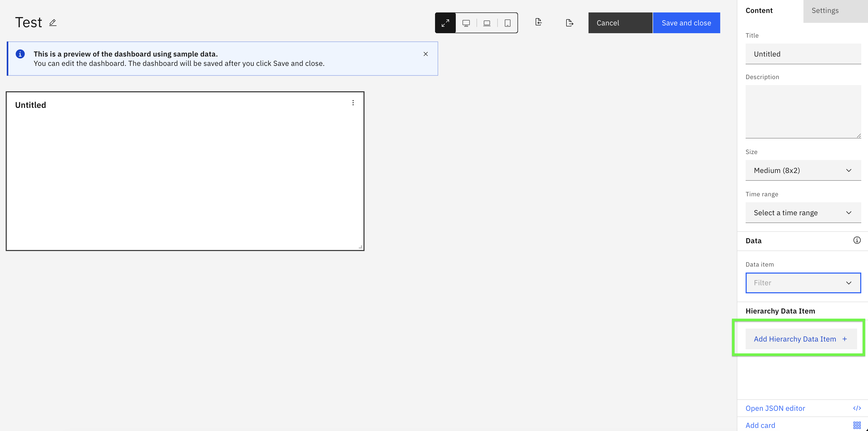The height and width of the screenshot is (431, 868).
Task: Click the Test dashboard heading
Action: coord(28,23)
